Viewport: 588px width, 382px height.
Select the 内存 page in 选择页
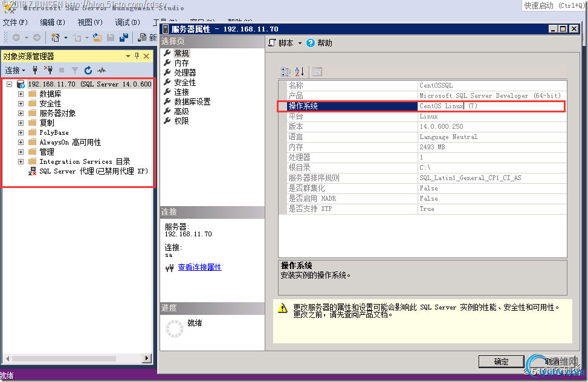(x=181, y=63)
